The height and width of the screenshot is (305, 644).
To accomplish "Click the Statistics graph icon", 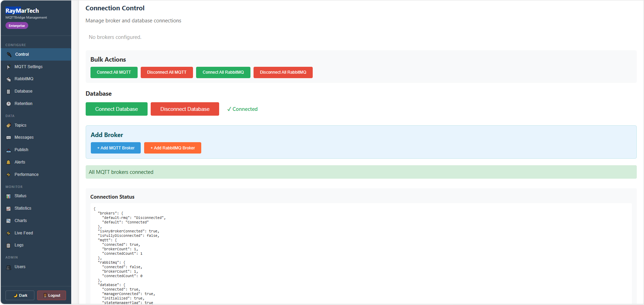I will (9, 208).
